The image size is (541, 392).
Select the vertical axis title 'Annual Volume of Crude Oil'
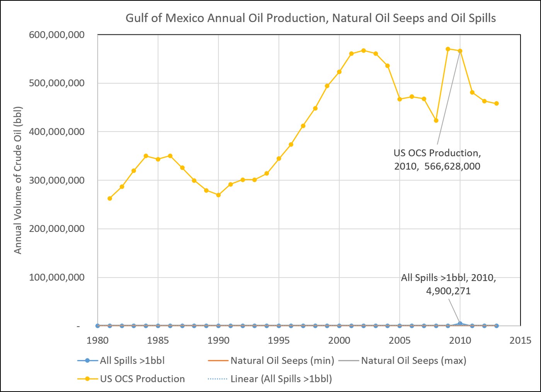pyautogui.click(x=18, y=180)
